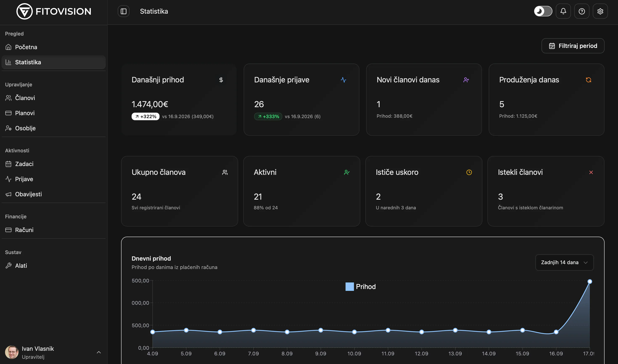Viewport: 618px width, 364px height.
Task: Click the 1.474,00€ revenue value
Action: (150, 104)
